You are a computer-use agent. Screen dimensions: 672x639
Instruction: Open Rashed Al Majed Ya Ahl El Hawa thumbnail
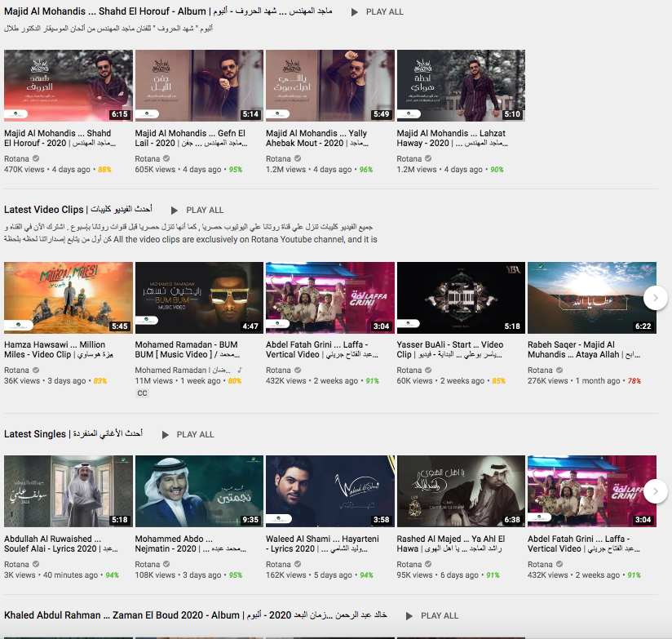[461, 491]
